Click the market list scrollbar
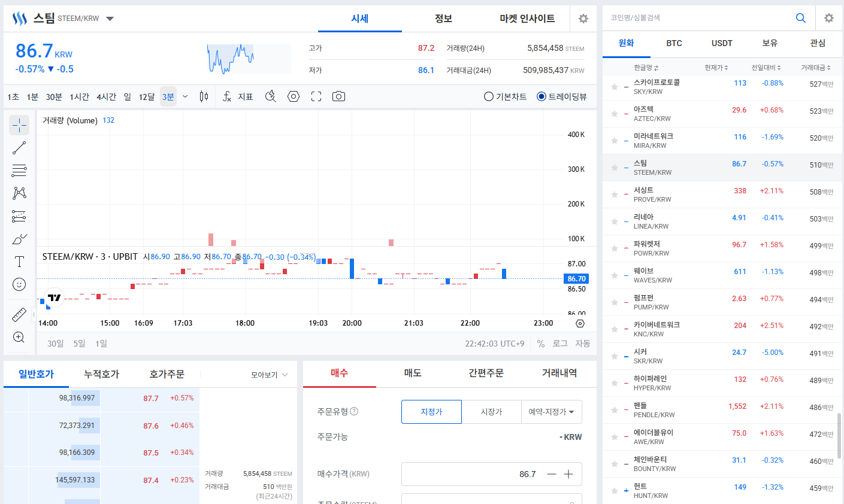 click(839, 435)
